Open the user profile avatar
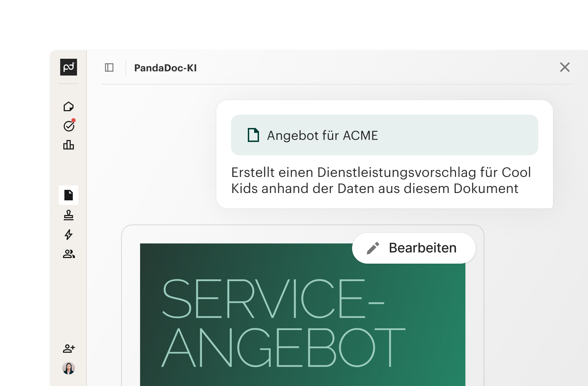 coord(69,368)
